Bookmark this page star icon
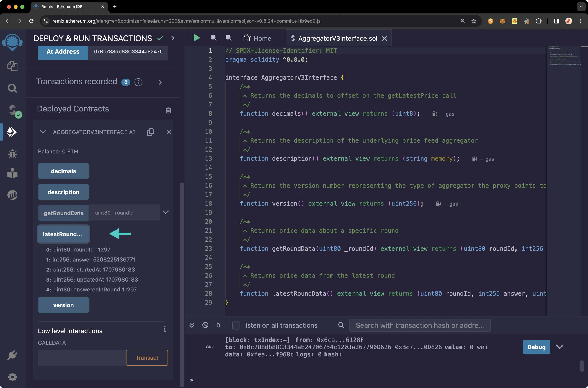This screenshot has width=588, height=388. (474, 21)
